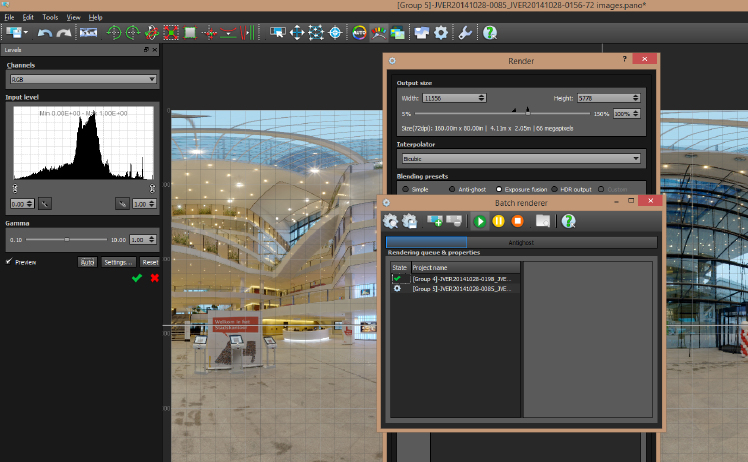Click the gear render icon in main toolbar

pos(441,33)
